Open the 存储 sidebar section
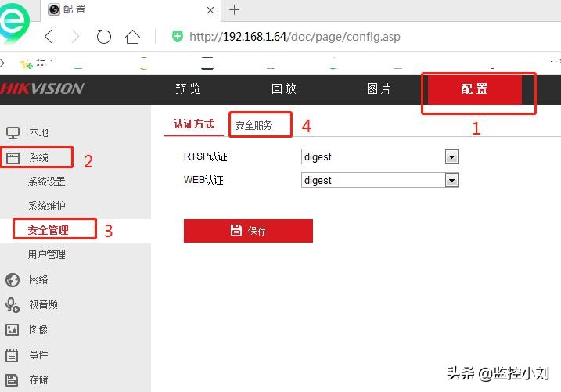 pos(38,379)
